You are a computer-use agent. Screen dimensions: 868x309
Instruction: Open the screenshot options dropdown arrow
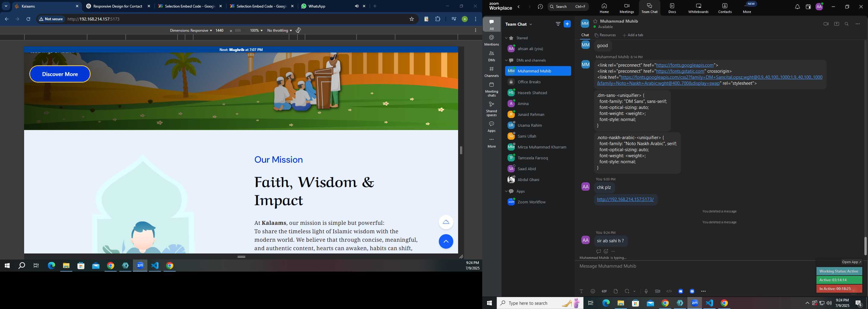click(634, 291)
